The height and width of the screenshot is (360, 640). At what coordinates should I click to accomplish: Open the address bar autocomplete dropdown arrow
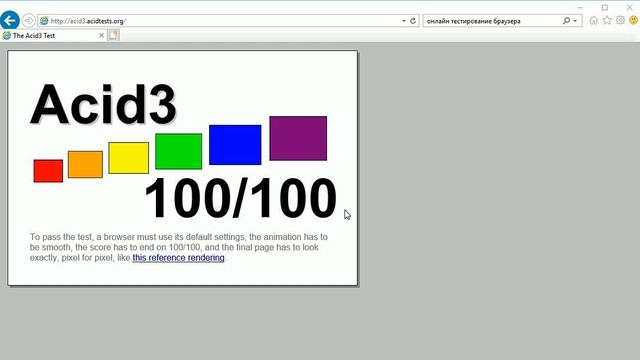(404, 21)
